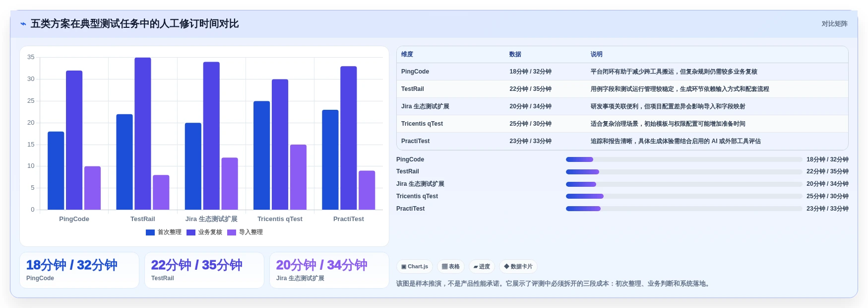Click the 数据 column header
The image size is (868, 308).
click(x=515, y=54)
